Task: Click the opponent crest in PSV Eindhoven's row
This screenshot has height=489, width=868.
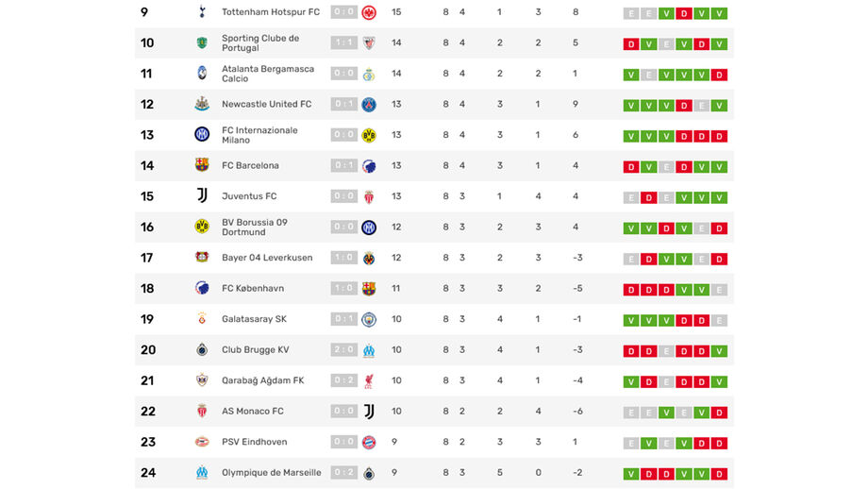Action: (369, 442)
